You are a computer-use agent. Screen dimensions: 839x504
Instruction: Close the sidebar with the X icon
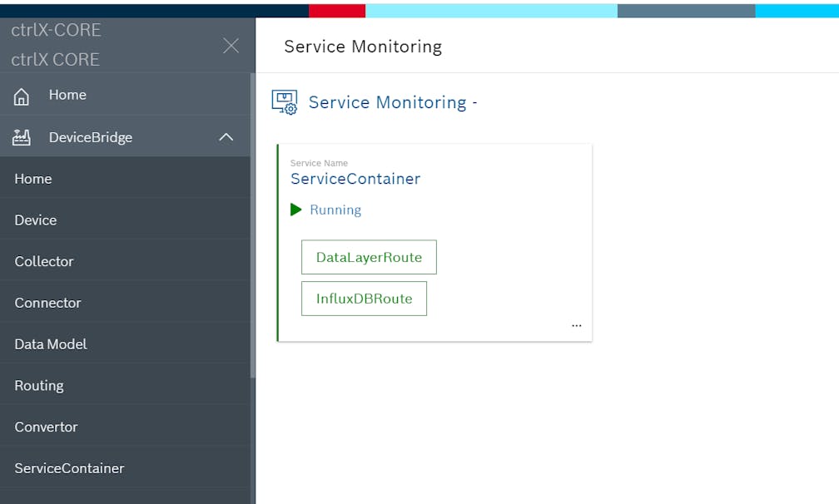coord(231,46)
